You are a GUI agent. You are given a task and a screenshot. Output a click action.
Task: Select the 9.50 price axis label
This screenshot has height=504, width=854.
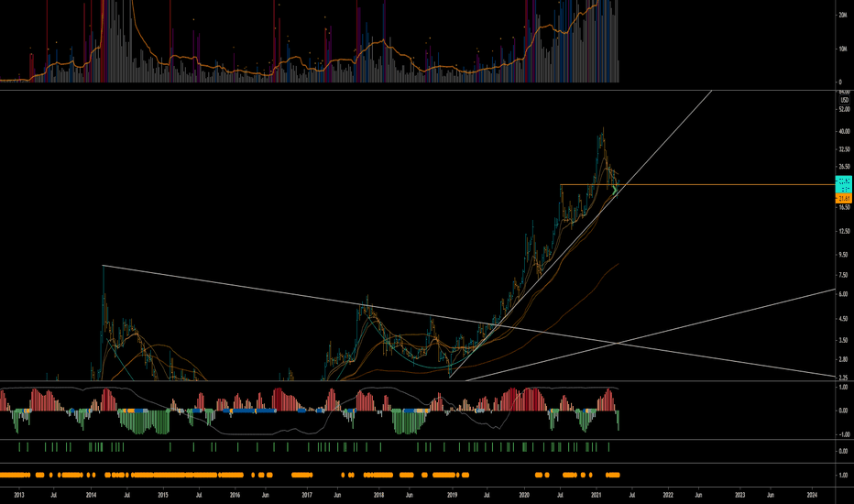(844, 255)
